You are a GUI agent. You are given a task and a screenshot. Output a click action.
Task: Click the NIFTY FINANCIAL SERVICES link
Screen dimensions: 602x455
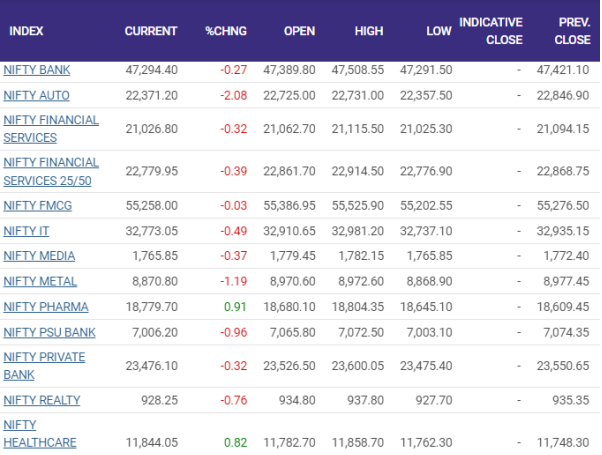[51, 128]
